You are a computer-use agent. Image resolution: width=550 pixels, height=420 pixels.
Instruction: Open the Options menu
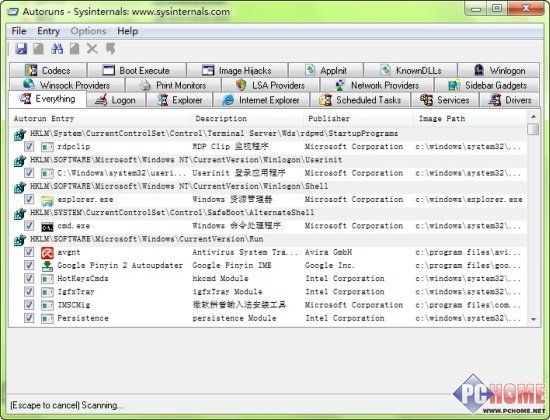[88, 31]
